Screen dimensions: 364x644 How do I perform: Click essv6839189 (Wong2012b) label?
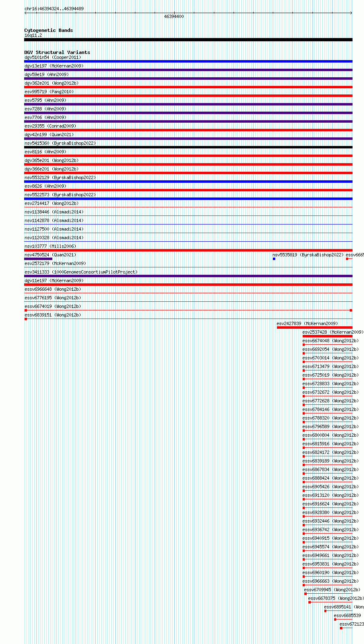pyautogui.click(x=330, y=461)
